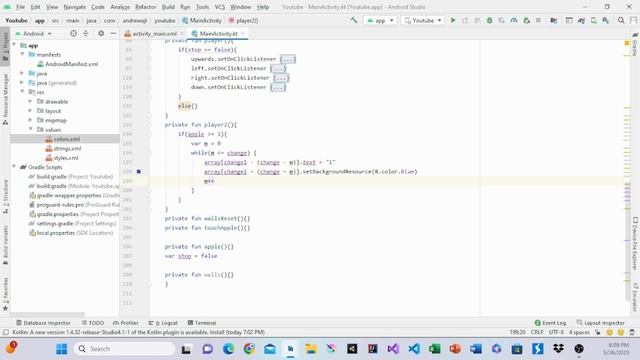Click the memory indicator icon in status bar
Viewport: 640px width, 360px height.
[632, 332]
